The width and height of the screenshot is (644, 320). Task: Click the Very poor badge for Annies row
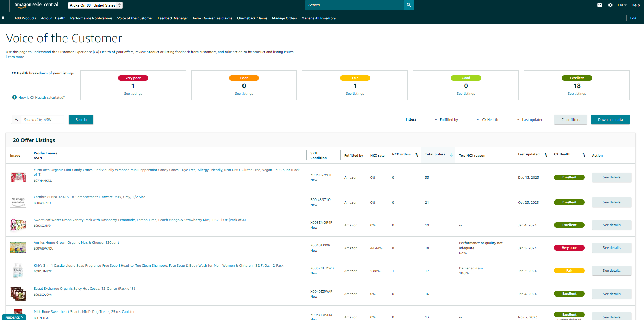point(569,248)
